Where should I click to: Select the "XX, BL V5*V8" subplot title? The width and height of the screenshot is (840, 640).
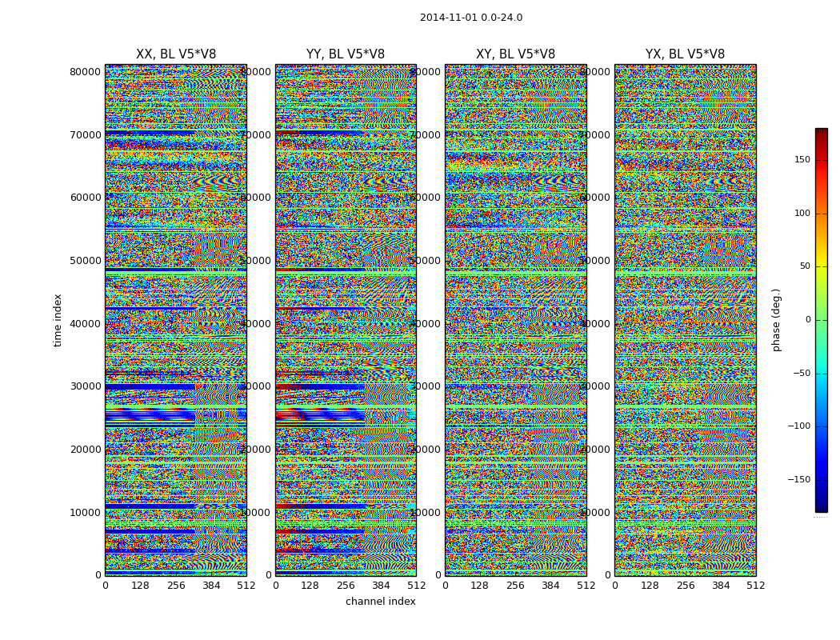[176, 54]
